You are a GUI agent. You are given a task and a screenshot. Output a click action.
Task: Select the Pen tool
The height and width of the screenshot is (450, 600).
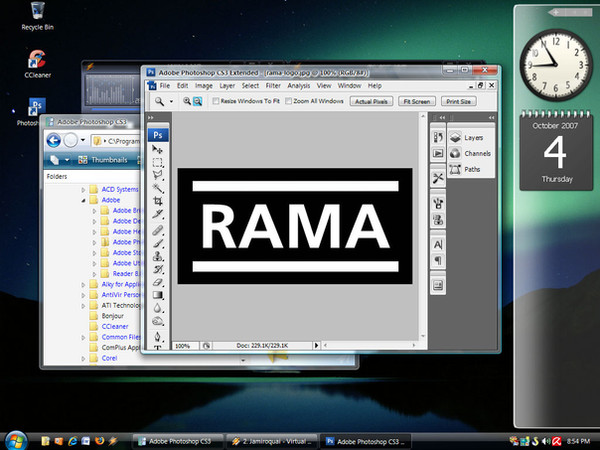point(158,337)
